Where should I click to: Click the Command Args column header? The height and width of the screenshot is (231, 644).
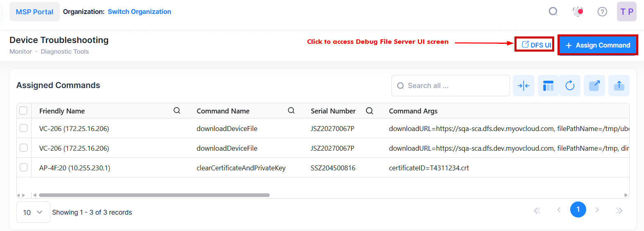click(413, 111)
